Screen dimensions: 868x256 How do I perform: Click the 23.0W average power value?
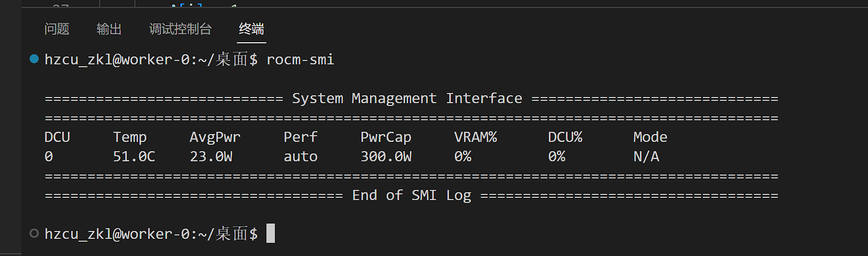tap(211, 157)
